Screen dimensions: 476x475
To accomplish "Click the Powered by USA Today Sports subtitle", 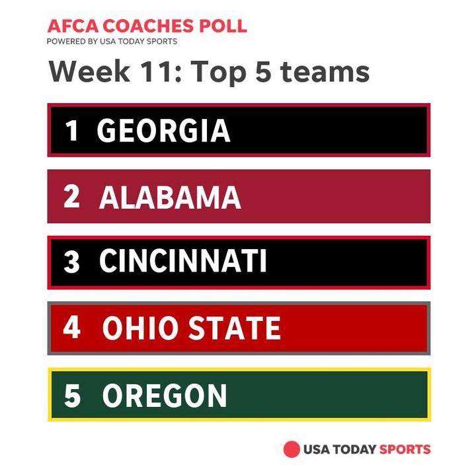I will [112, 42].
